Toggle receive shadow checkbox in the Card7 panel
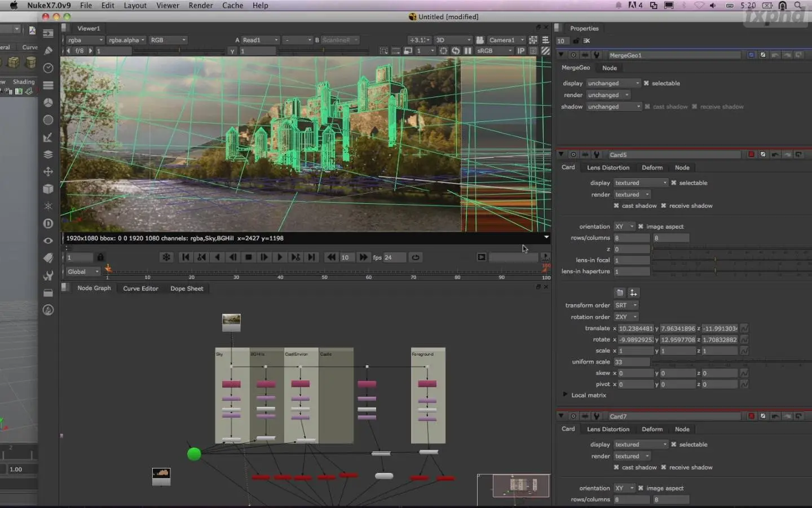The image size is (812, 508). pyautogui.click(x=664, y=467)
